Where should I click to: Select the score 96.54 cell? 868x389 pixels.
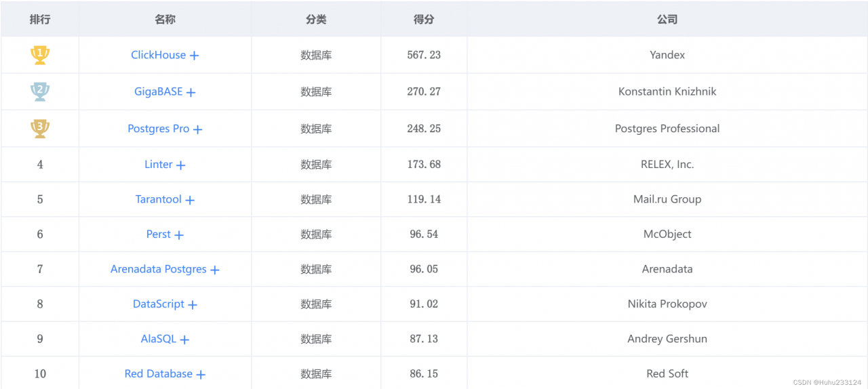tap(424, 234)
